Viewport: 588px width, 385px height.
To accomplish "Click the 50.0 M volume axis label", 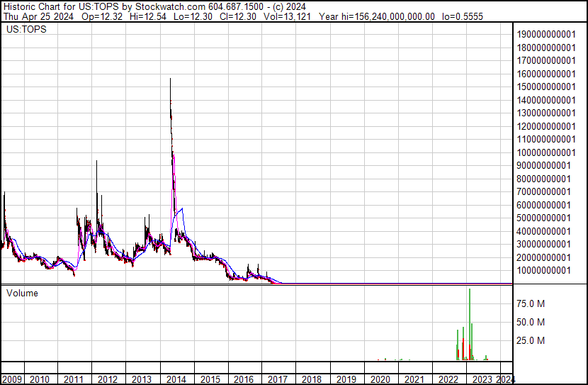I will (531, 322).
